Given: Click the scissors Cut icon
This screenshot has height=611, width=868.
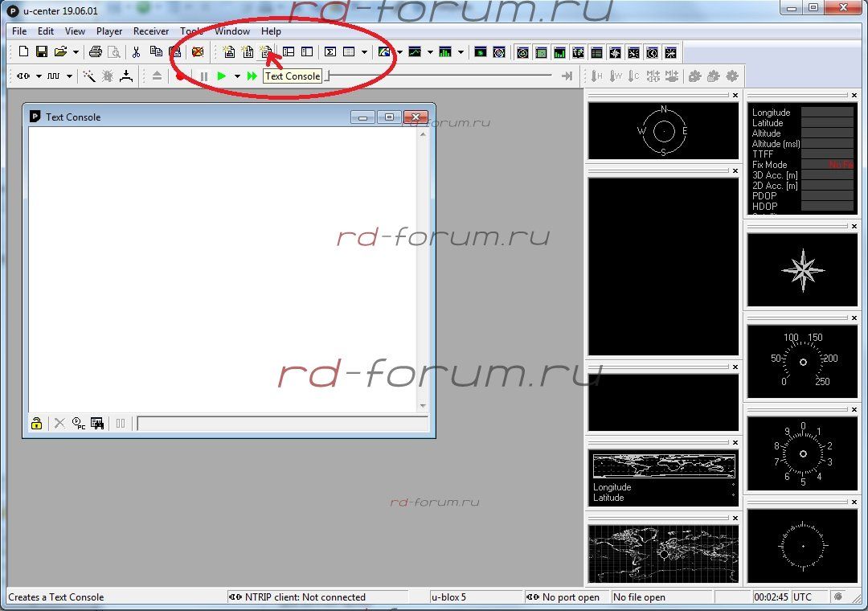Looking at the screenshot, I should pyautogui.click(x=136, y=52).
